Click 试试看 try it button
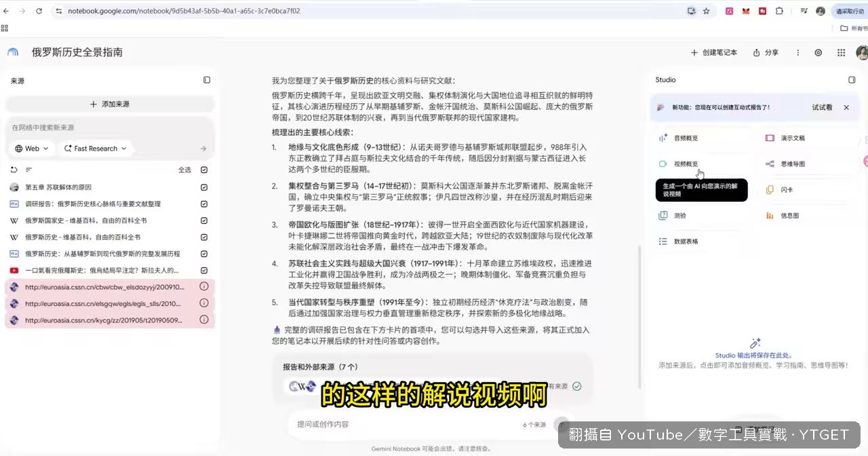Screen dimensions: 868x456 (x=822, y=107)
